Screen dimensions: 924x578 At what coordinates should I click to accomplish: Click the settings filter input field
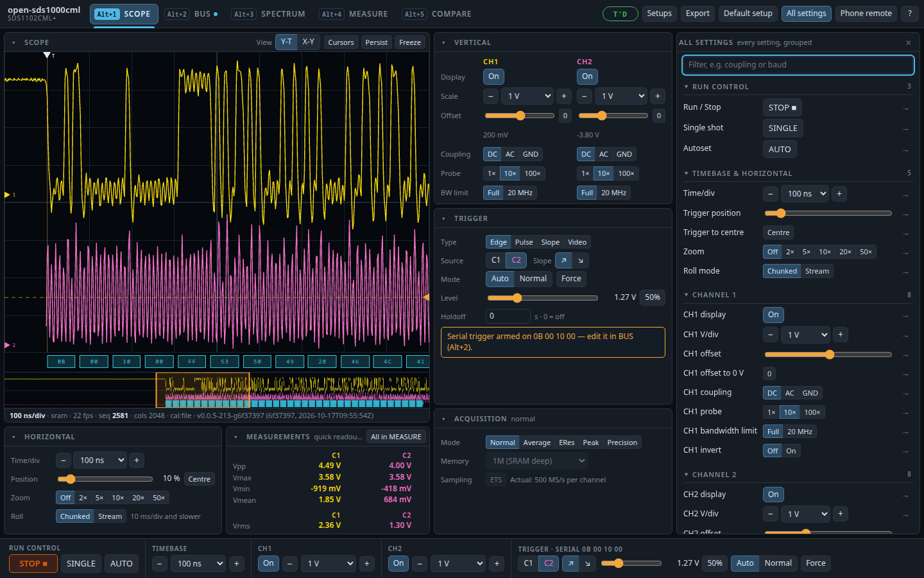click(798, 65)
